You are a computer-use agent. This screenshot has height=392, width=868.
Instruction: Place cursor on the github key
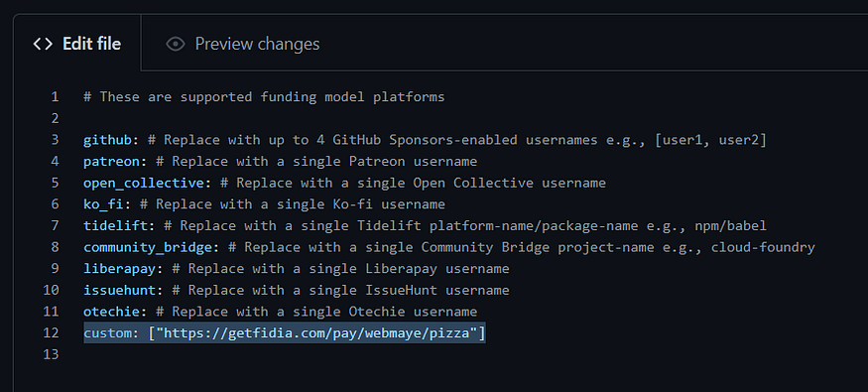click(107, 140)
